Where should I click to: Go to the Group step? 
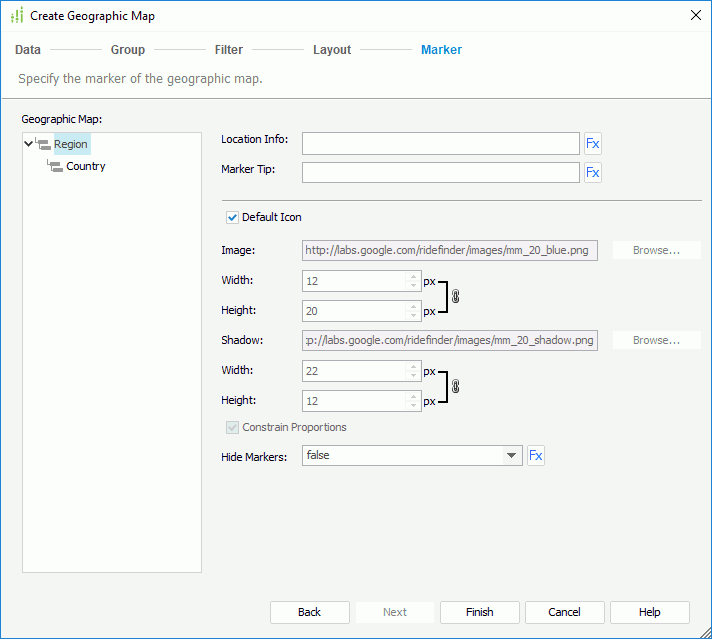pos(128,50)
